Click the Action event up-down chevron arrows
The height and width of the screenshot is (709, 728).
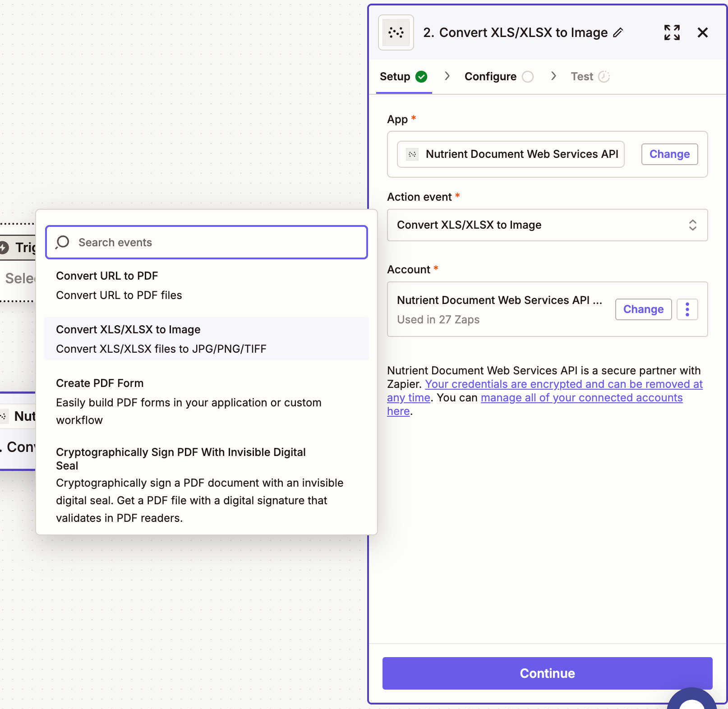[x=692, y=225]
